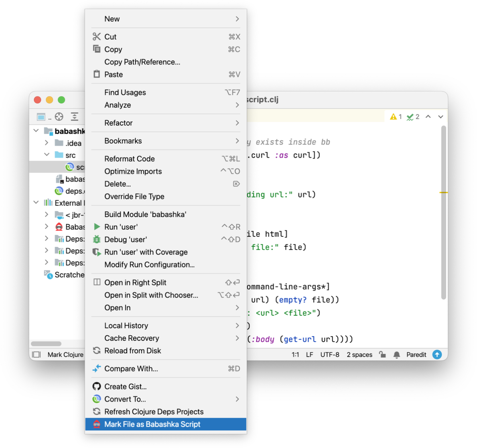Click the project panel horizontal scrollbar
Viewport: 477px width, 448px height.
[46, 344]
